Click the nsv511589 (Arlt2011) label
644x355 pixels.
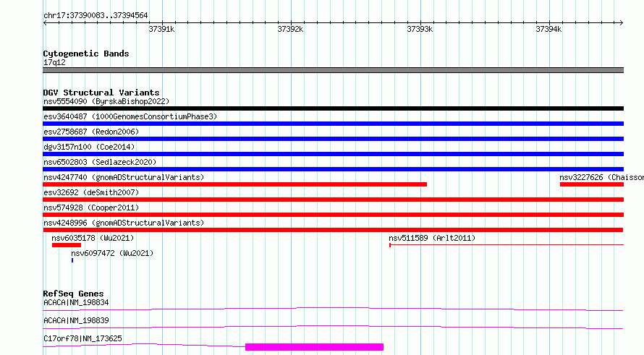point(432,238)
